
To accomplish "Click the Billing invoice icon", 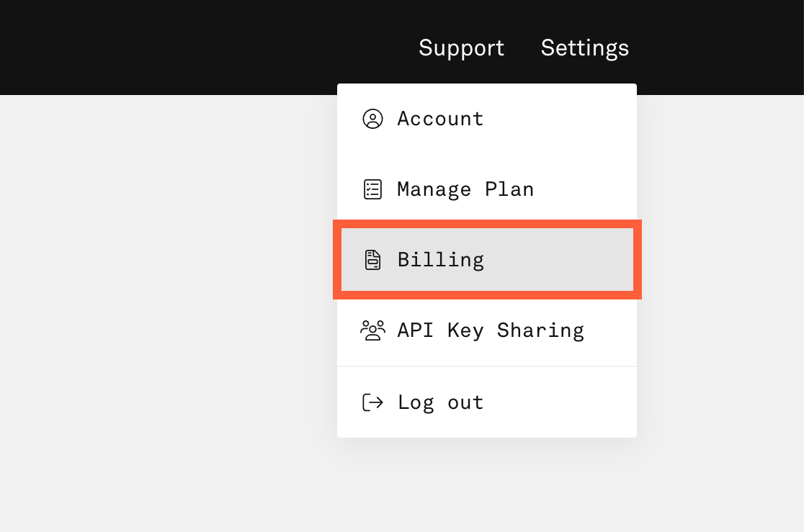I will point(372,260).
